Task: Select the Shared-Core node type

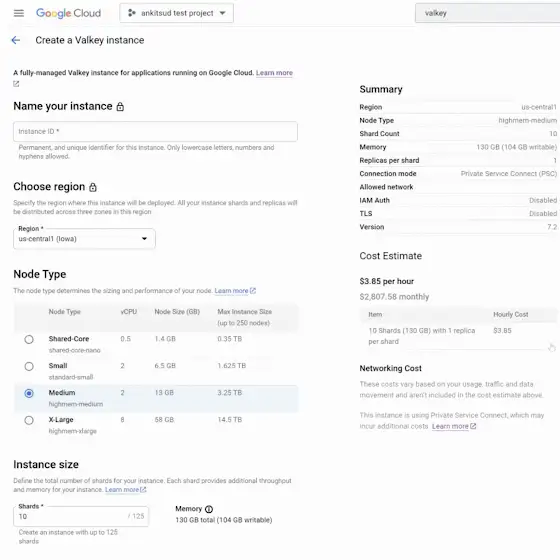Action: click(29, 339)
